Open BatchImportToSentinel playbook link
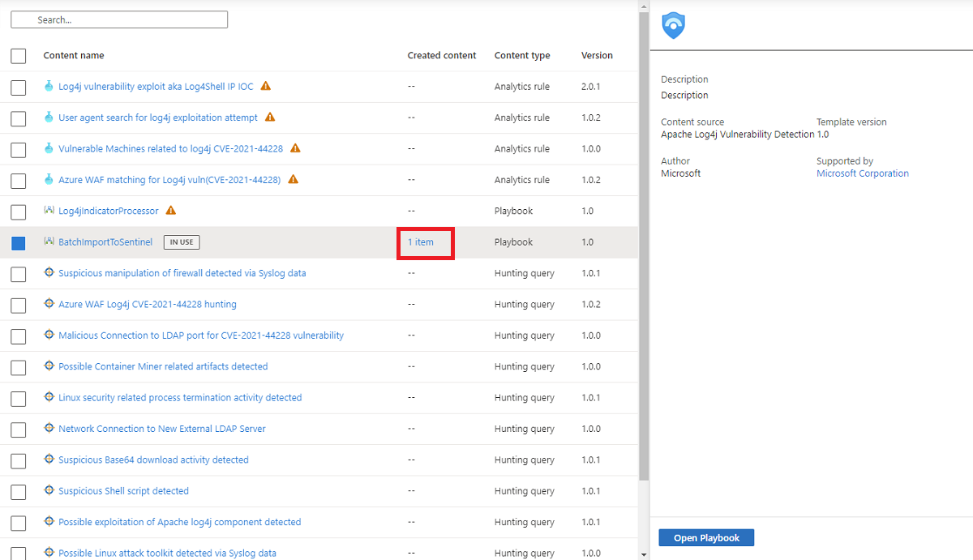This screenshot has height=560, width=973. (105, 242)
